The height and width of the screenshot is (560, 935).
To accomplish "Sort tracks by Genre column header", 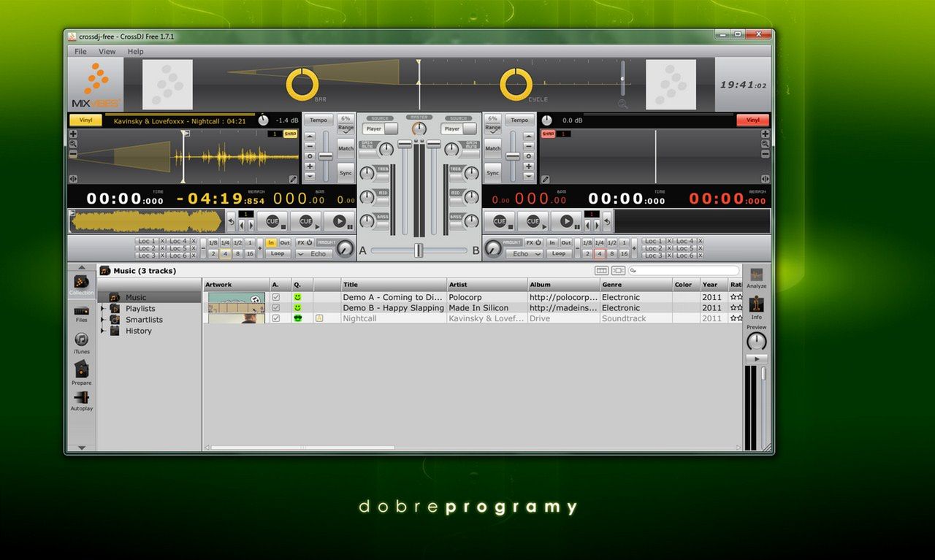I will (636, 285).
